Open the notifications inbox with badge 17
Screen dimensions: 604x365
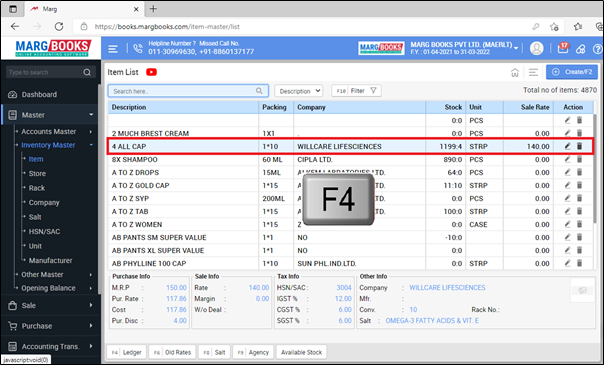tap(562, 48)
